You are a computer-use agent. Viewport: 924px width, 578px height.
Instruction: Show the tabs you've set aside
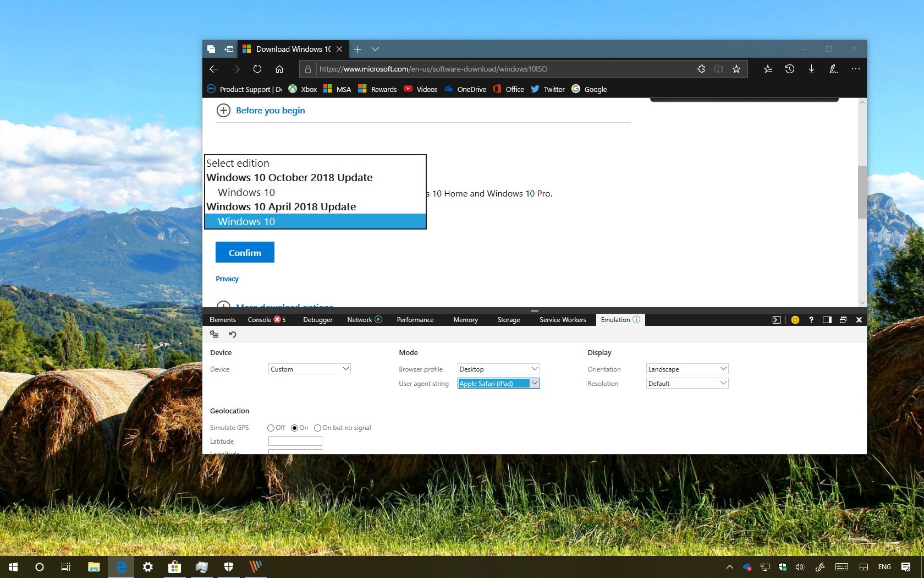tap(211, 49)
